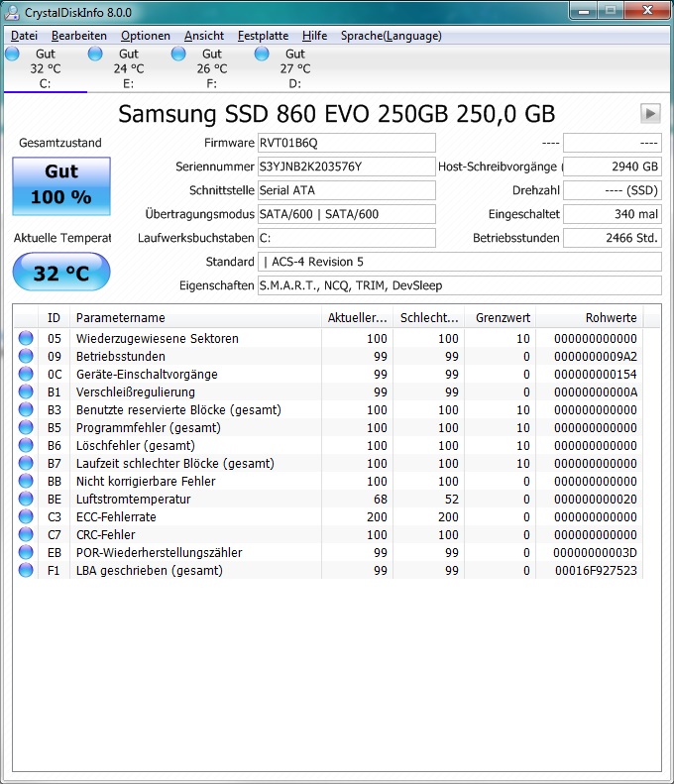Switch to drive E: at 24 °C
Viewport: 674px width, 784px height.
click(129, 68)
